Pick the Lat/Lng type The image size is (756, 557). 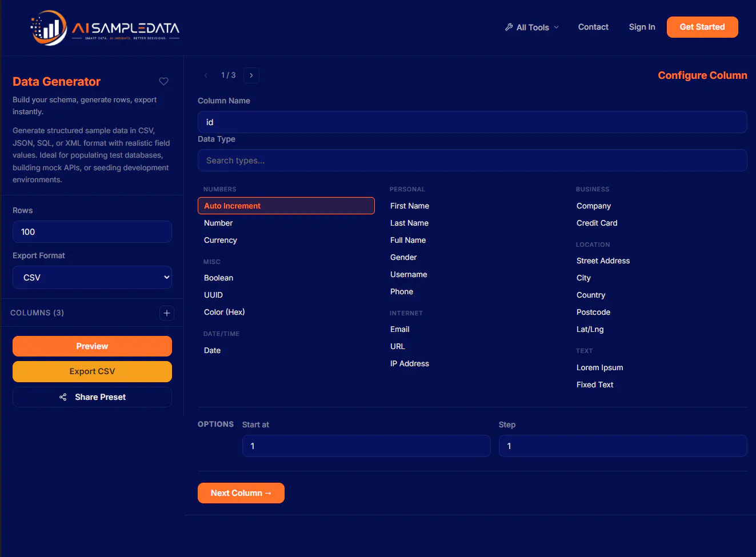[590, 330]
